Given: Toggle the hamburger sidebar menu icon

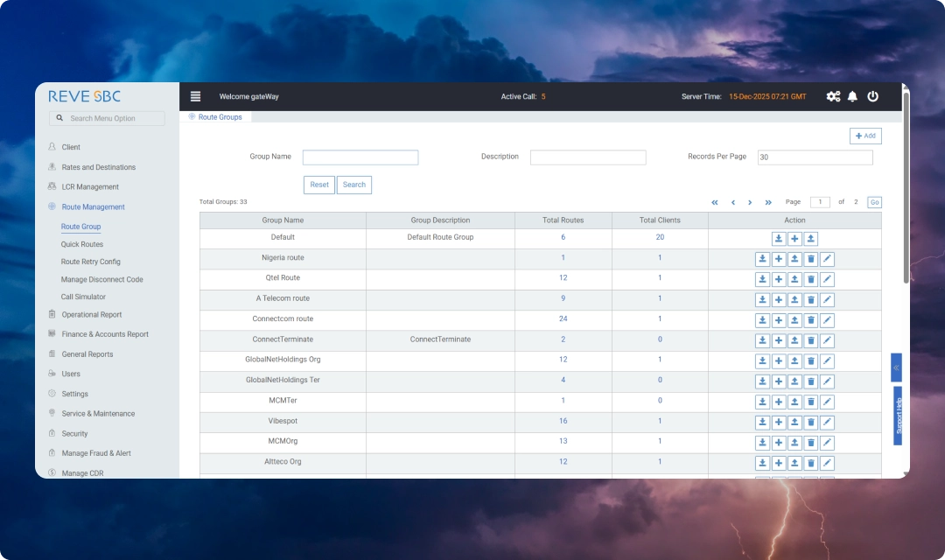Looking at the screenshot, I should [x=195, y=96].
